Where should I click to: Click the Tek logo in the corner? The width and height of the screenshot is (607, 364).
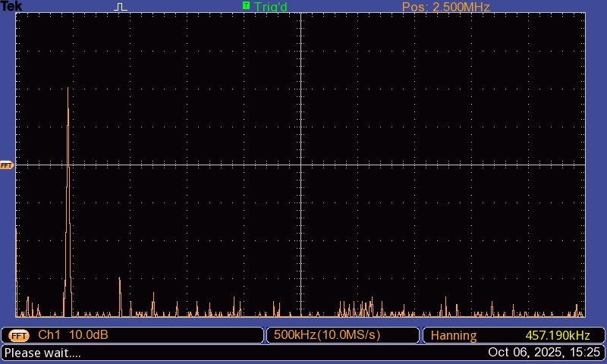11,7
